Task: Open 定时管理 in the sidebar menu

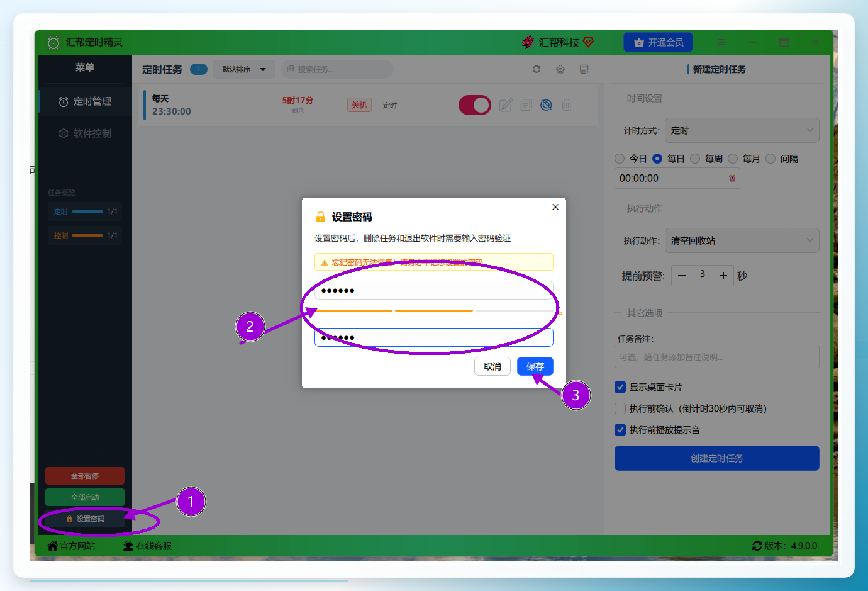Action: point(86,101)
